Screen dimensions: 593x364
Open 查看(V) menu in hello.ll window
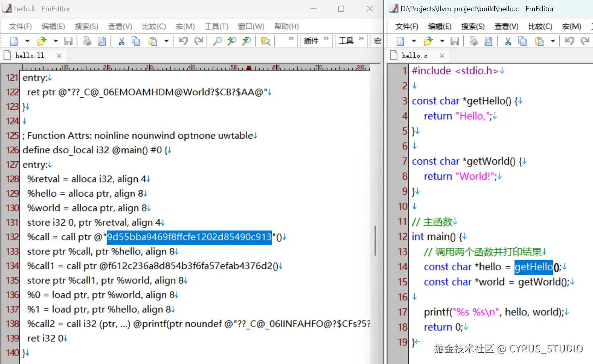tap(120, 27)
